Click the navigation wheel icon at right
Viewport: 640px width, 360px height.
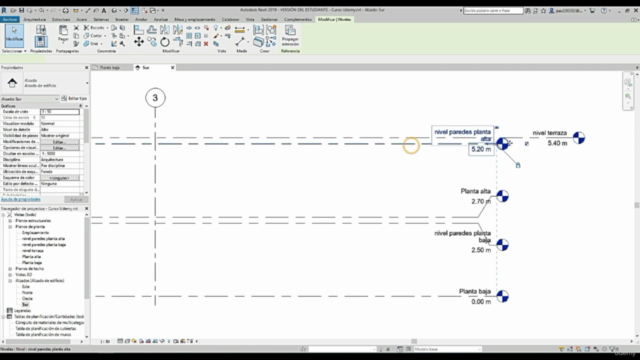(x=628, y=83)
